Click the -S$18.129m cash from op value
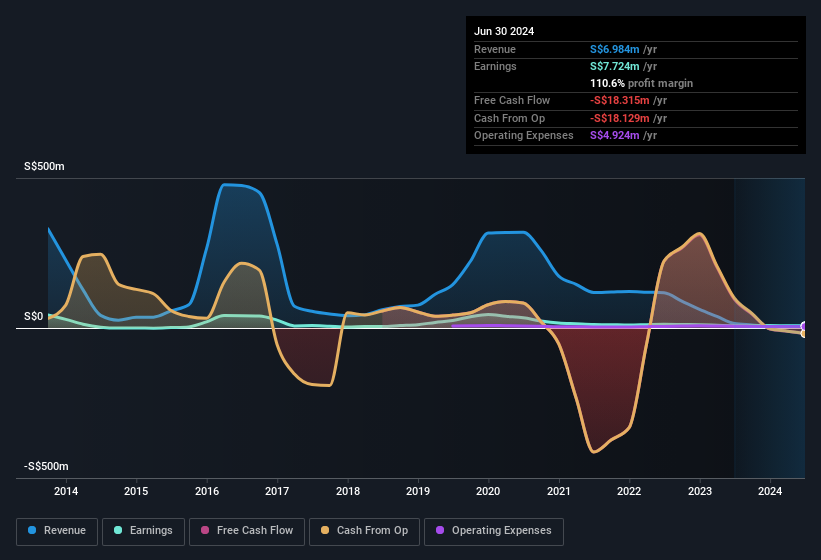Screen dimensions: 821x560 tap(620, 118)
